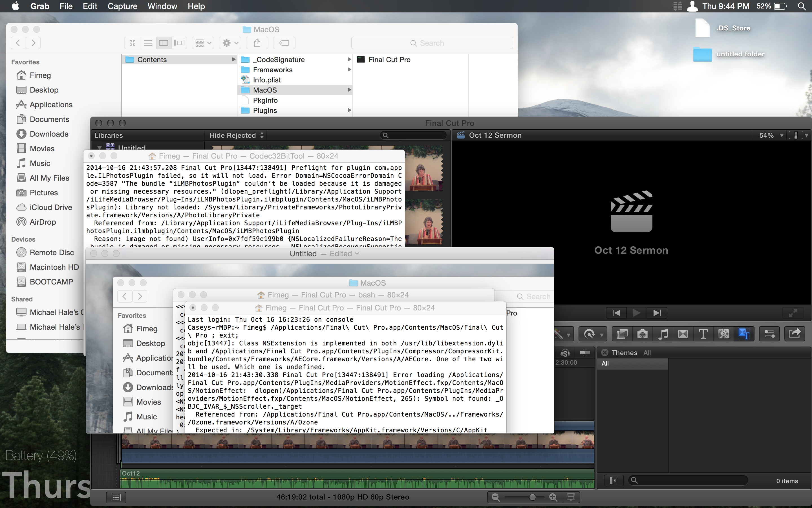Viewport: 812px width, 508px height.
Task: Open the Grab application menu
Action: click(39, 6)
